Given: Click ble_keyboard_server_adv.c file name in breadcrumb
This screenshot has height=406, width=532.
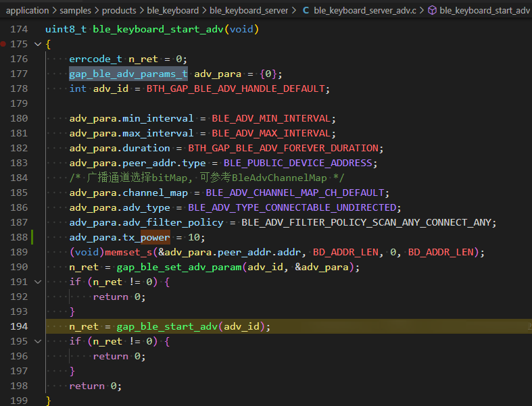Looking at the screenshot, I should [365, 10].
